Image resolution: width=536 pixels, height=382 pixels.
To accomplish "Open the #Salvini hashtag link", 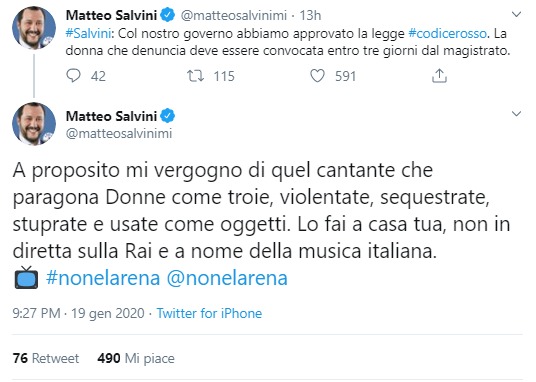I will click(x=88, y=34).
